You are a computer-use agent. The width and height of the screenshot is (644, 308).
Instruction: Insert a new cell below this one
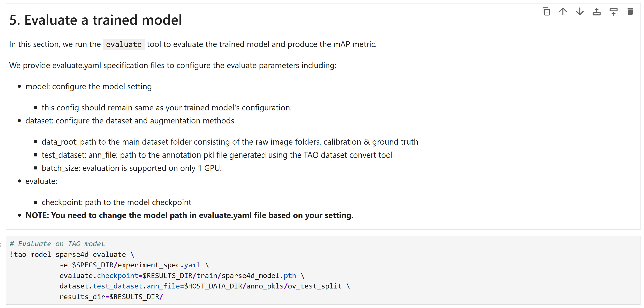pos(613,12)
